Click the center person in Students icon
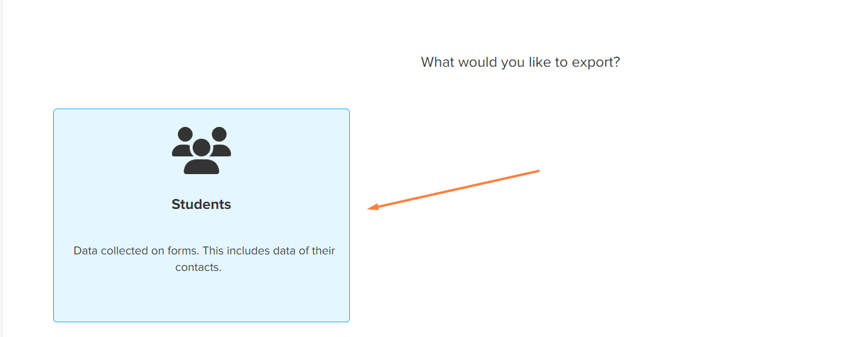868x337 pixels. [201, 157]
